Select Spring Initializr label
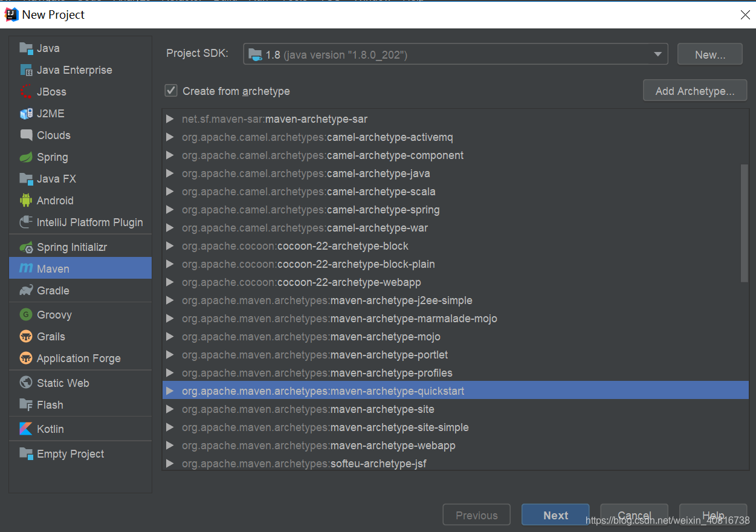This screenshot has width=756, height=532. point(72,247)
